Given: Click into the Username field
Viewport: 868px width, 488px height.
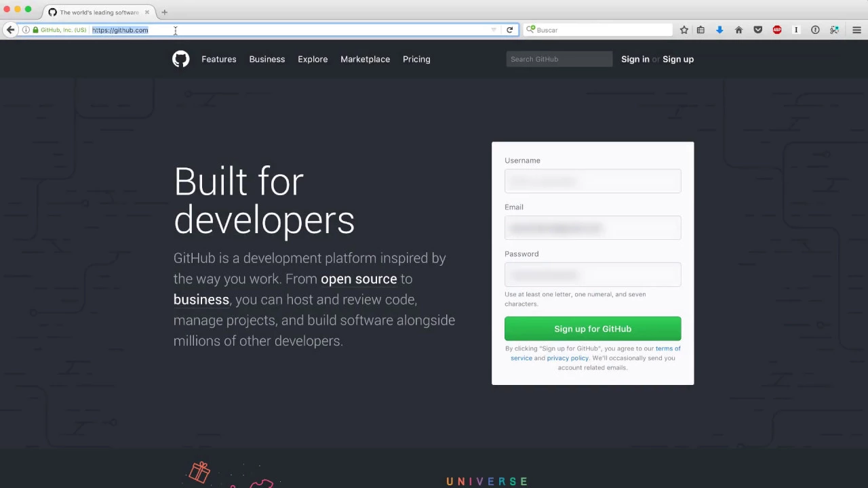Looking at the screenshot, I should 593,181.
